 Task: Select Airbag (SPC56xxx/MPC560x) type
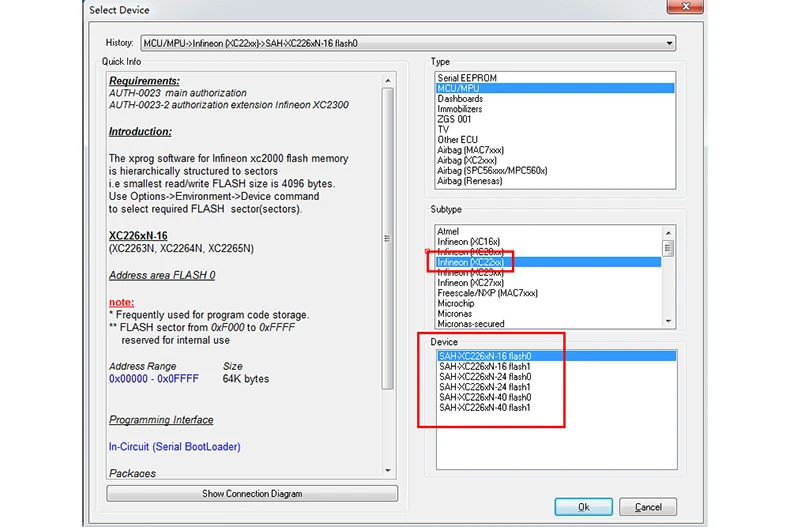[x=554, y=171]
